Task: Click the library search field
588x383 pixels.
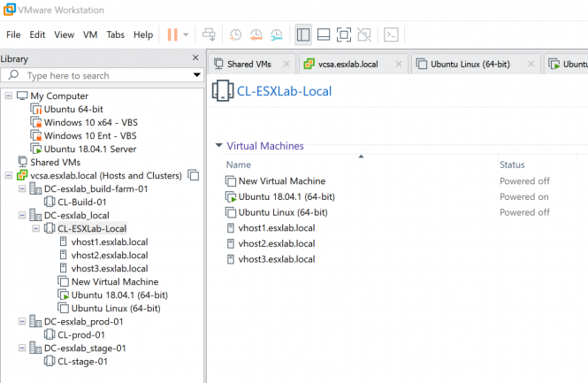Action: 102,75
